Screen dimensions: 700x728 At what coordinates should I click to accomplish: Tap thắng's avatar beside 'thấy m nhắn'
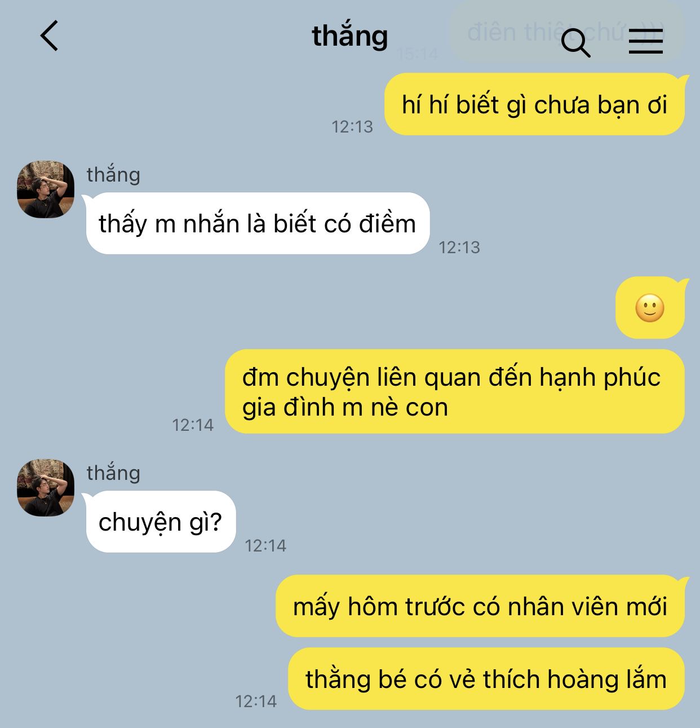(x=46, y=189)
